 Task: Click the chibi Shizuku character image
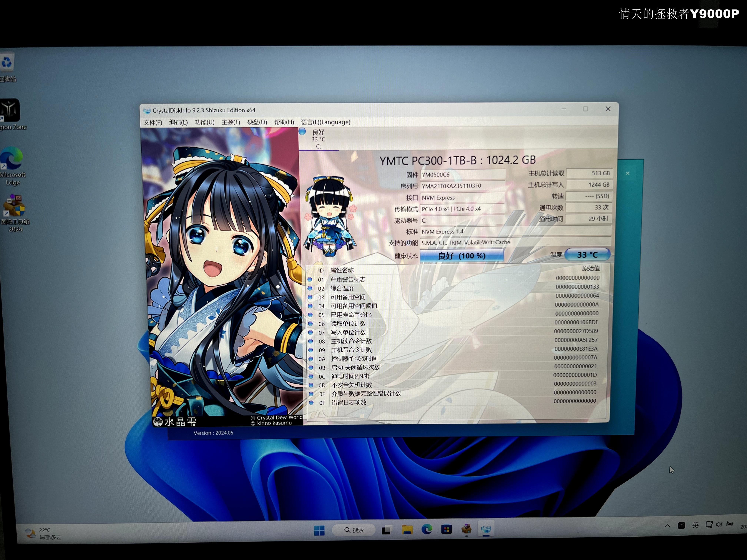[330, 216]
